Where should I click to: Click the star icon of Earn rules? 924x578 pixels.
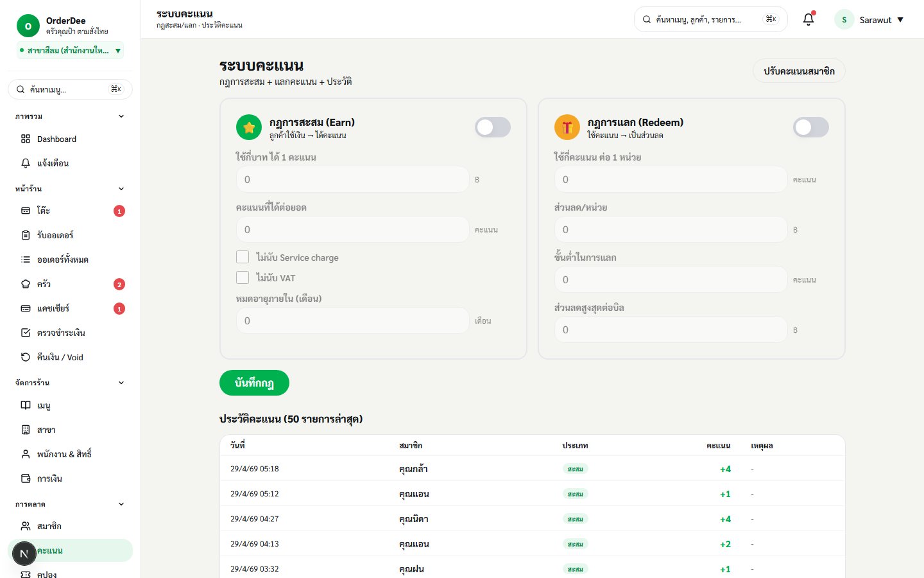pos(249,127)
